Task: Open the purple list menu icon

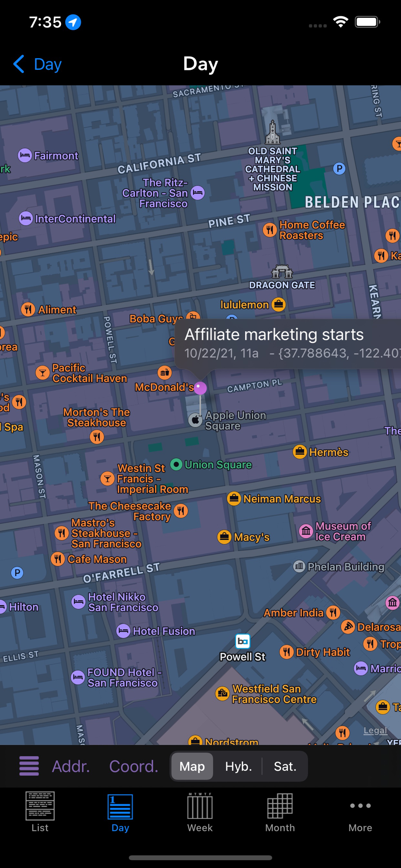Action: click(x=29, y=766)
